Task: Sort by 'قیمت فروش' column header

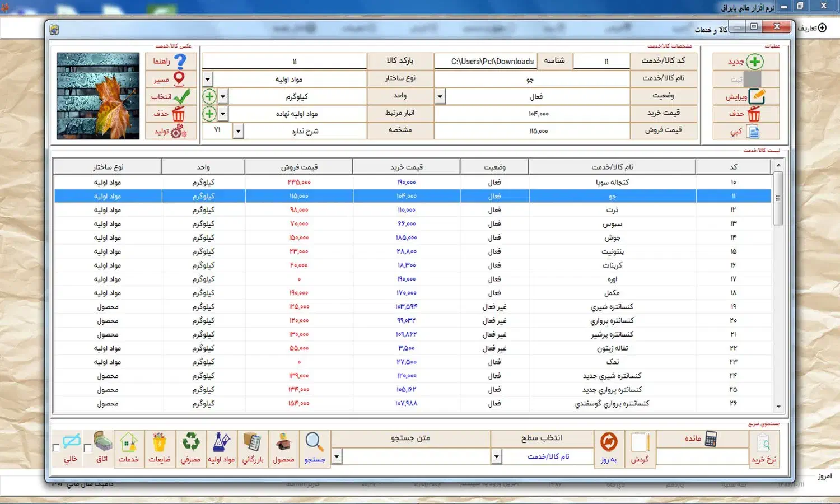Action: pos(299,167)
